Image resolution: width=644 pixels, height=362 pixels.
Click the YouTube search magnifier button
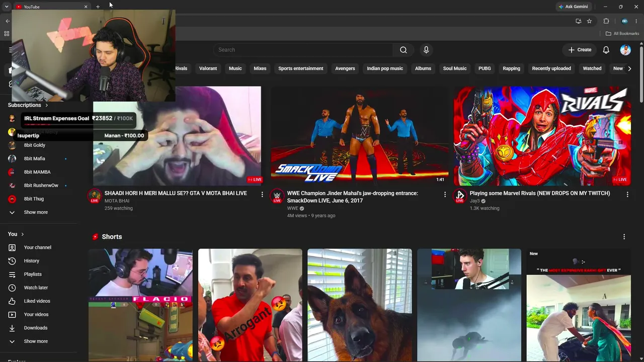(x=403, y=50)
